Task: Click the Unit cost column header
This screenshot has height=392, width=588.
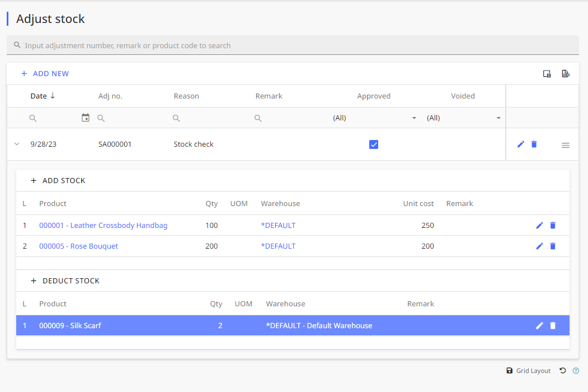Action: click(418, 203)
